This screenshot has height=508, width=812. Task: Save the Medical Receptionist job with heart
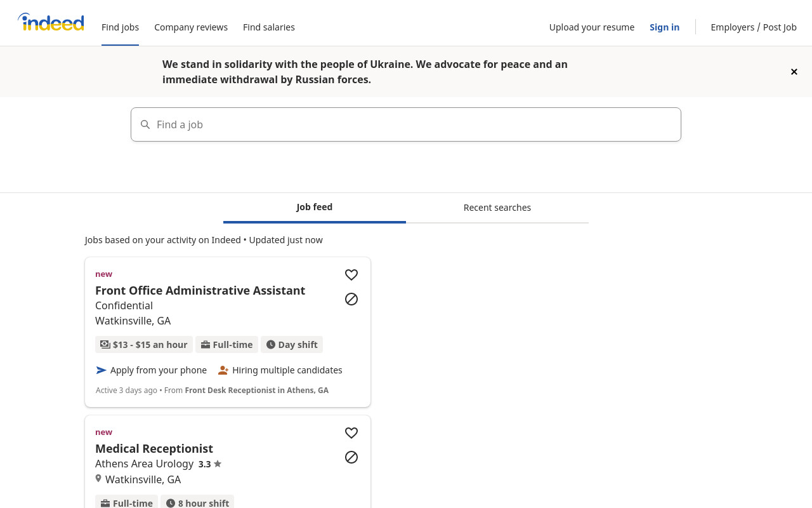click(351, 433)
